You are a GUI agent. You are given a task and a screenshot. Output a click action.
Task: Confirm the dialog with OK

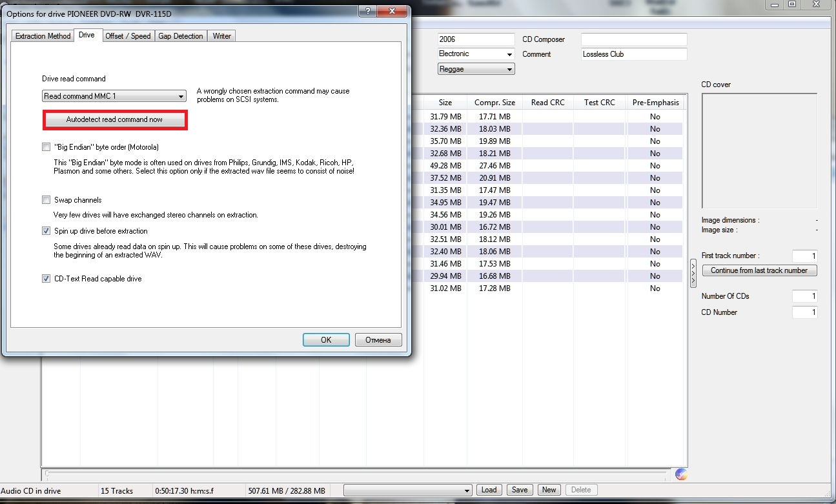tap(326, 340)
